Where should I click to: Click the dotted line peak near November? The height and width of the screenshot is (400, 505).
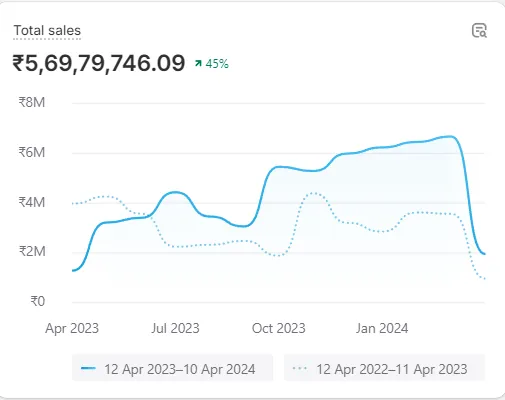click(x=313, y=193)
